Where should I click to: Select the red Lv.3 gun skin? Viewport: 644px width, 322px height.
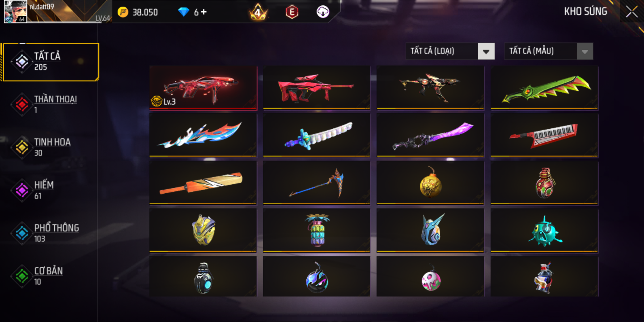tap(203, 88)
